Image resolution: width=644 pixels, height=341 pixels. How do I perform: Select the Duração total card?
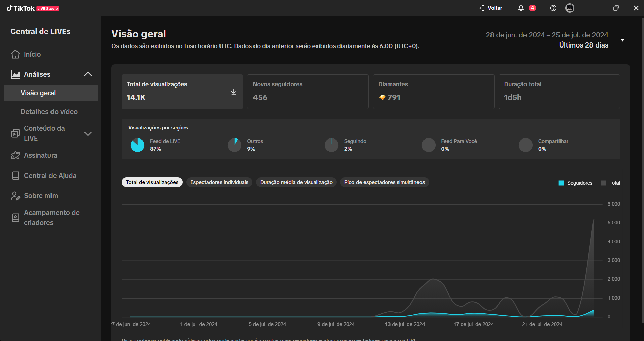click(x=559, y=92)
